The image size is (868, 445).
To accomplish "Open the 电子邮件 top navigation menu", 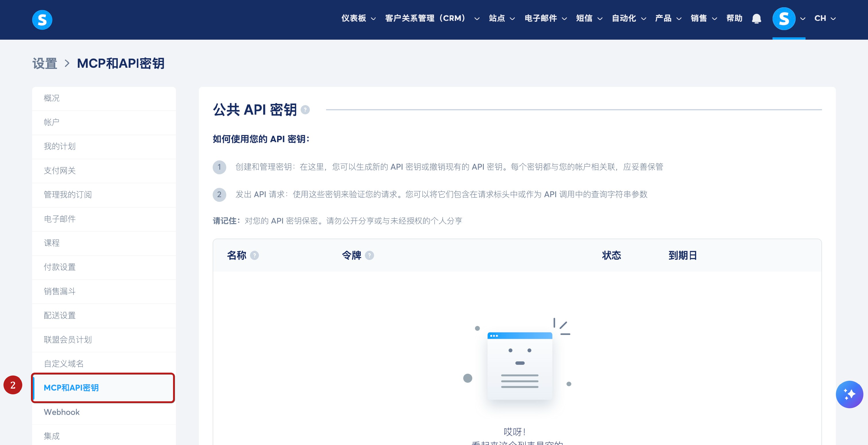I will click(545, 19).
